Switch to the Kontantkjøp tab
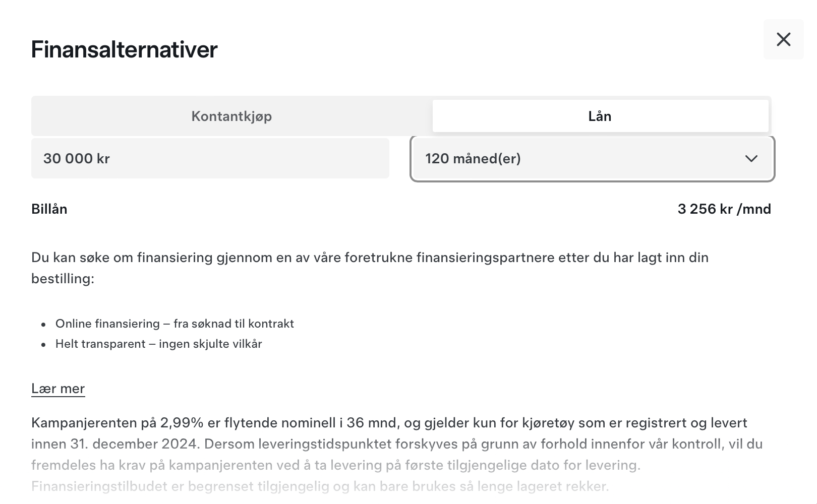Image resolution: width=817 pixels, height=504 pixels. coord(231,116)
